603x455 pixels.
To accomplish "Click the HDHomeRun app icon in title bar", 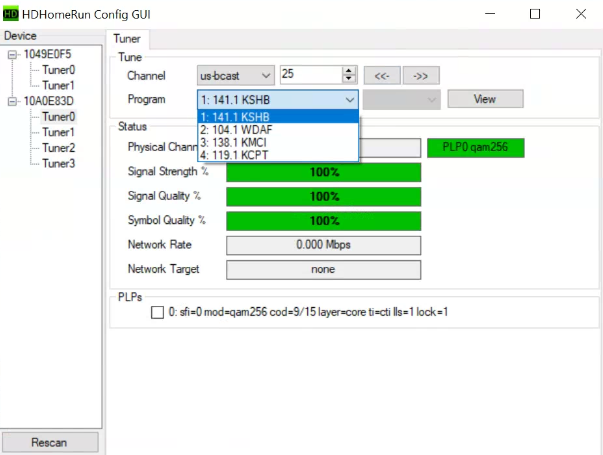I will coord(10,14).
